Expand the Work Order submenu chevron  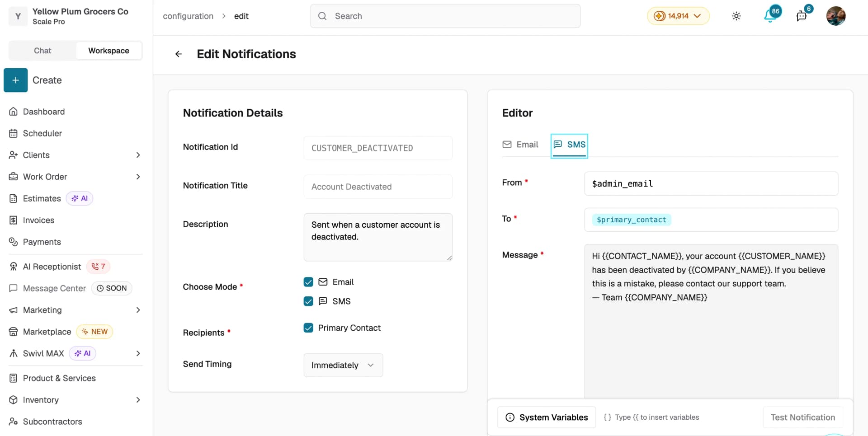click(x=138, y=177)
